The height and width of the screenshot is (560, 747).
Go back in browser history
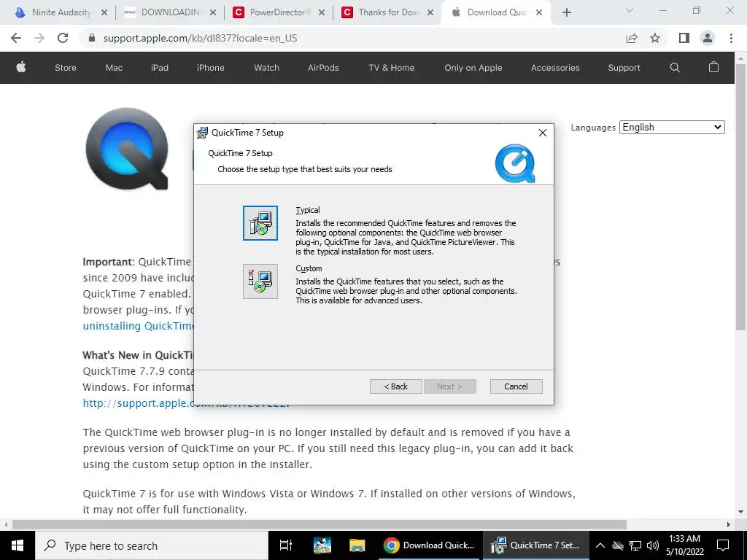coord(16,38)
